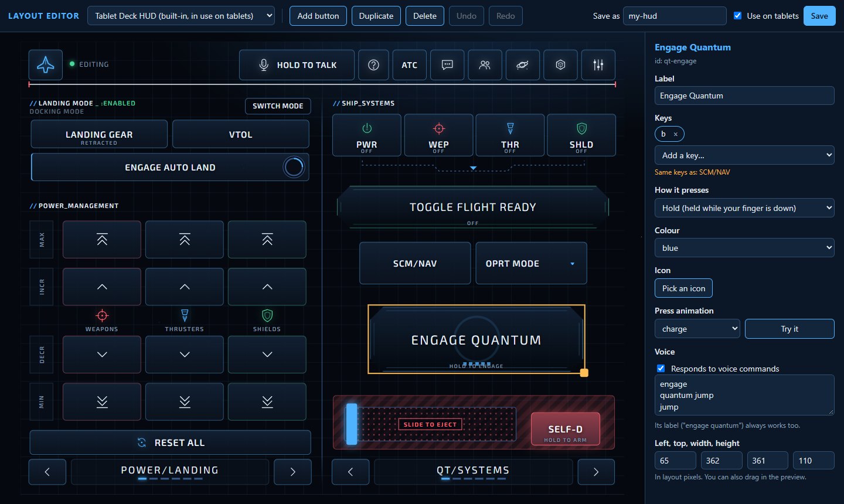Expand the OPRT MODE dropdown button
This screenshot has width=844, height=504.
[531, 263]
